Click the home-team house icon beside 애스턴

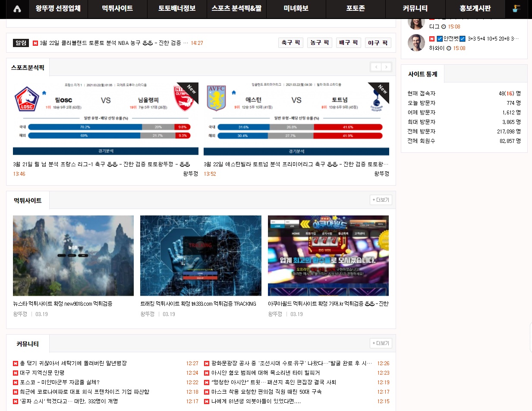coord(234,92)
